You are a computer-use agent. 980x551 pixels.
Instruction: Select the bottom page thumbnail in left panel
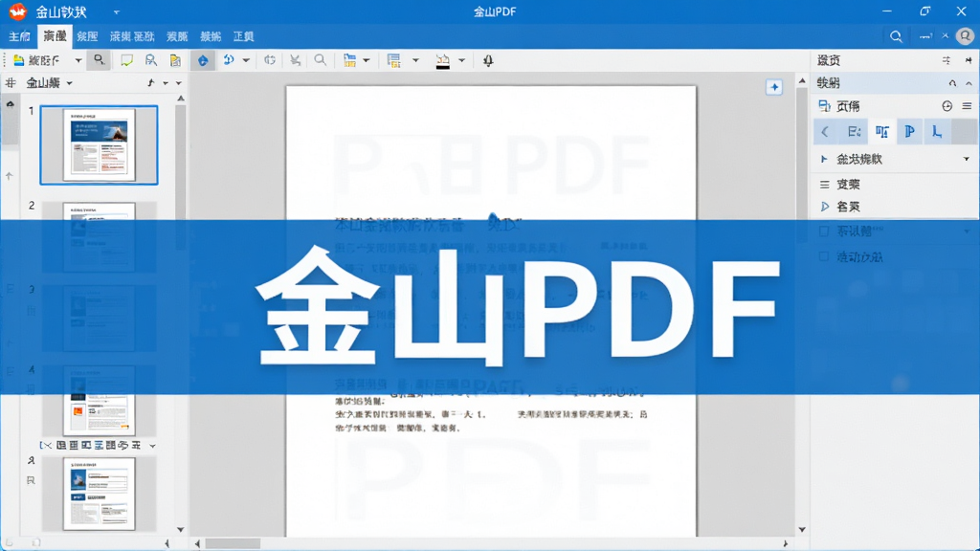(x=99, y=494)
